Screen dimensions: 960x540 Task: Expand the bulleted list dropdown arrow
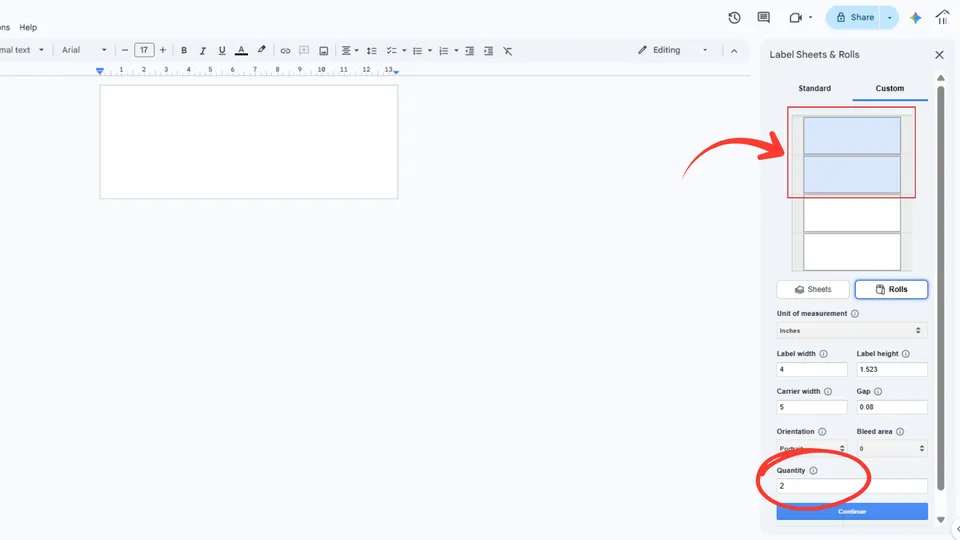[x=430, y=51]
